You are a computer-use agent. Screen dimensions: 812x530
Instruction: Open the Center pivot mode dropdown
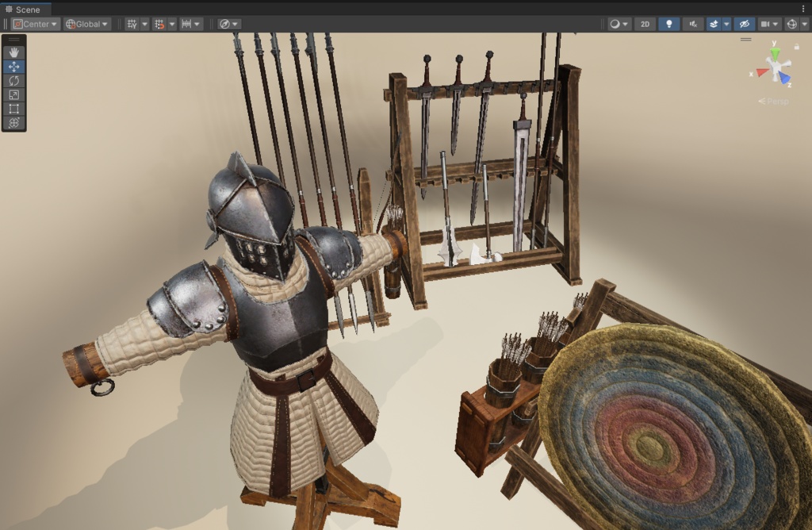[35, 24]
